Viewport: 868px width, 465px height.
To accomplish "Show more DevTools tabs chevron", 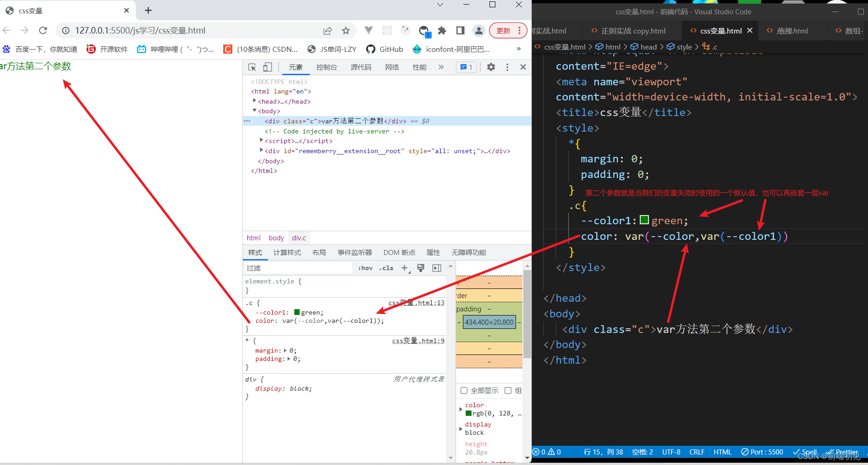I will pyautogui.click(x=441, y=67).
